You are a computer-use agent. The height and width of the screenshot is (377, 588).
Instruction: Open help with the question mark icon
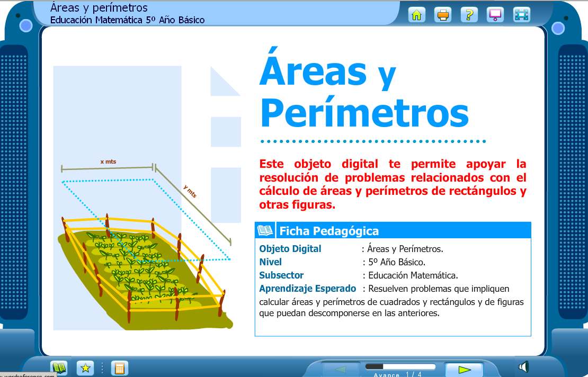coord(469,15)
